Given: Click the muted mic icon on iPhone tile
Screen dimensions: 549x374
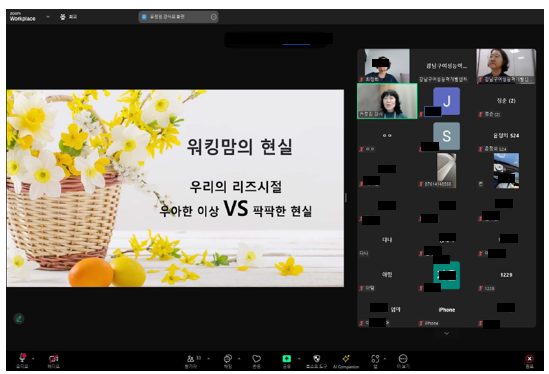Looking at the screenshot, I should point(421,323).
